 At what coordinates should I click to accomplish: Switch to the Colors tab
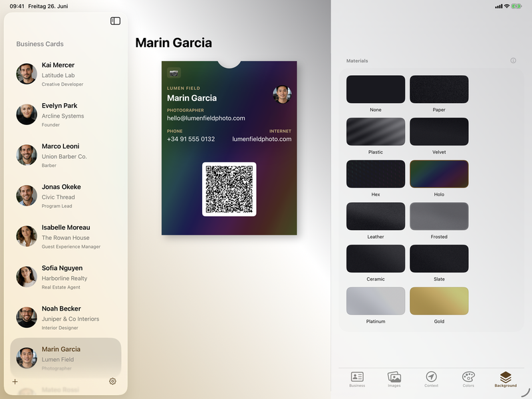(468, 379)
